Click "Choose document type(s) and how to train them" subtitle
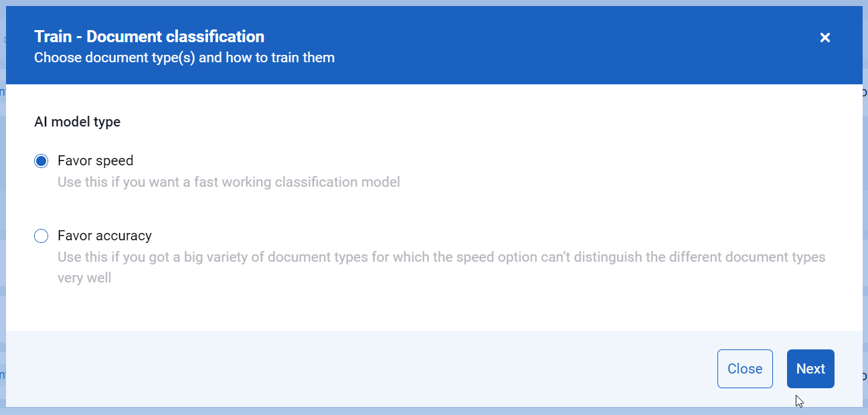This screenshot has width=868, height=415. coord(185,58)
